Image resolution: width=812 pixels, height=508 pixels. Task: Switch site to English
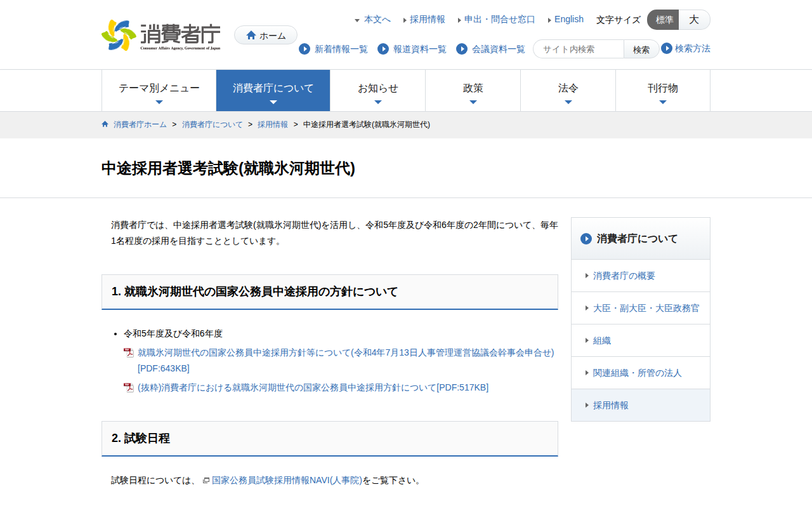[x=569, y=20]
